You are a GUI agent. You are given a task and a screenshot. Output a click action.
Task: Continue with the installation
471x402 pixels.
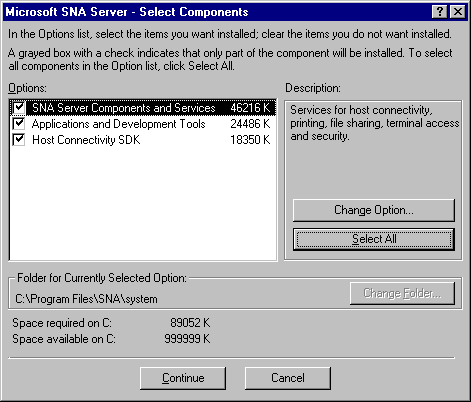pyautogui.click(x=183, y=378)
